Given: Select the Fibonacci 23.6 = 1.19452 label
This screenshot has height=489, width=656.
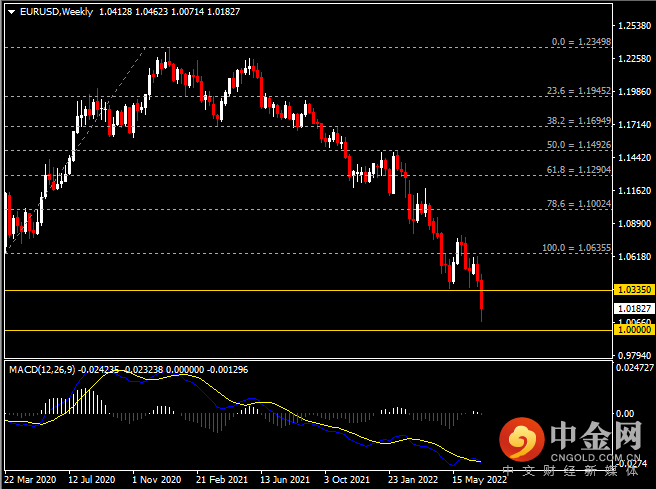Looking at the screenshot, I should 579,91.
